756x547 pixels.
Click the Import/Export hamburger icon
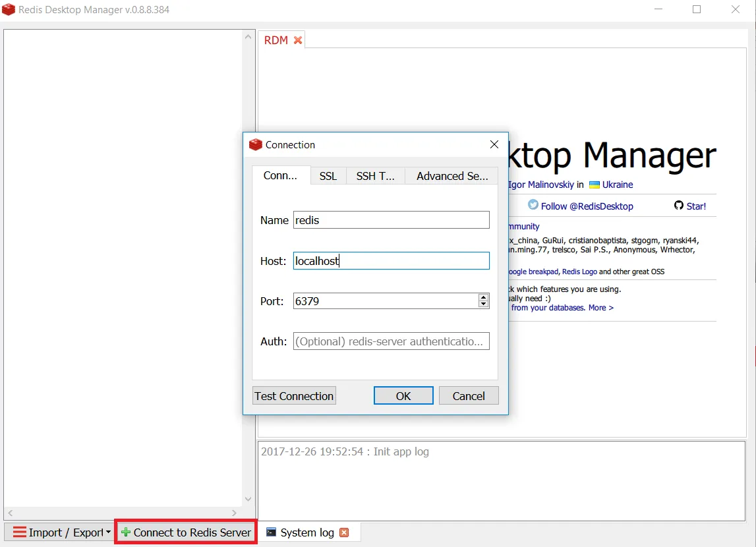point(20,532)
